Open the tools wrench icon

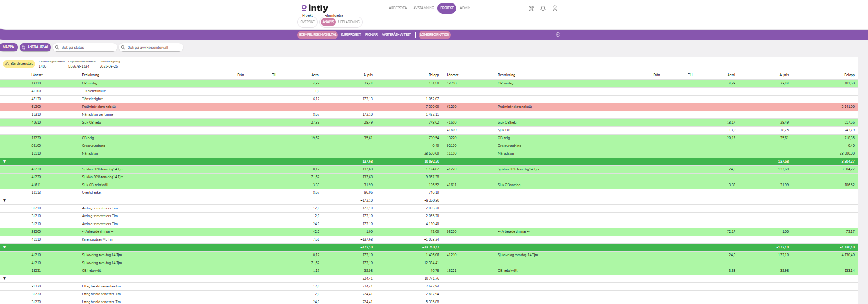coord(531,8)
